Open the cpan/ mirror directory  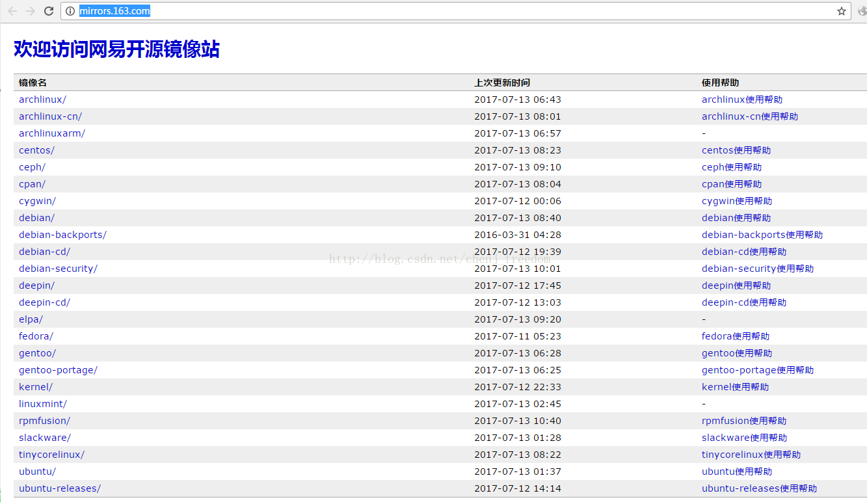point(32,184)
